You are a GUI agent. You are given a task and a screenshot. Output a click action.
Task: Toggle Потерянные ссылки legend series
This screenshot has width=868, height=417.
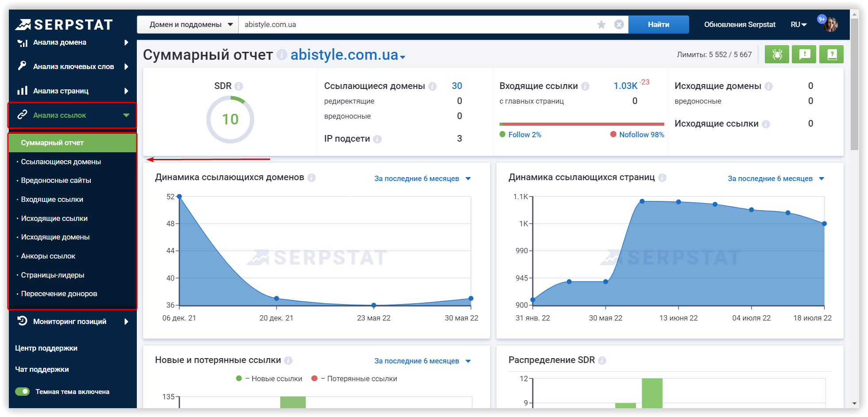pyautogui.click(x=354, y=378)
